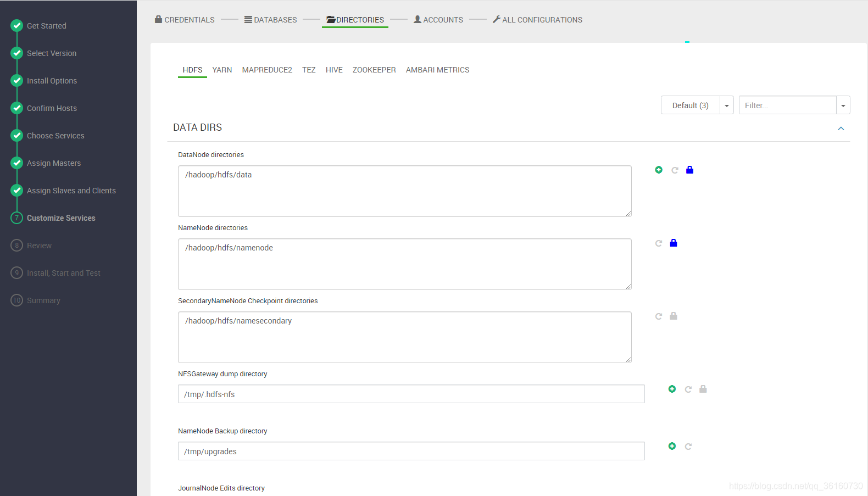
Task: Go to the Confirm Hosts step
Action: (52, 108)
